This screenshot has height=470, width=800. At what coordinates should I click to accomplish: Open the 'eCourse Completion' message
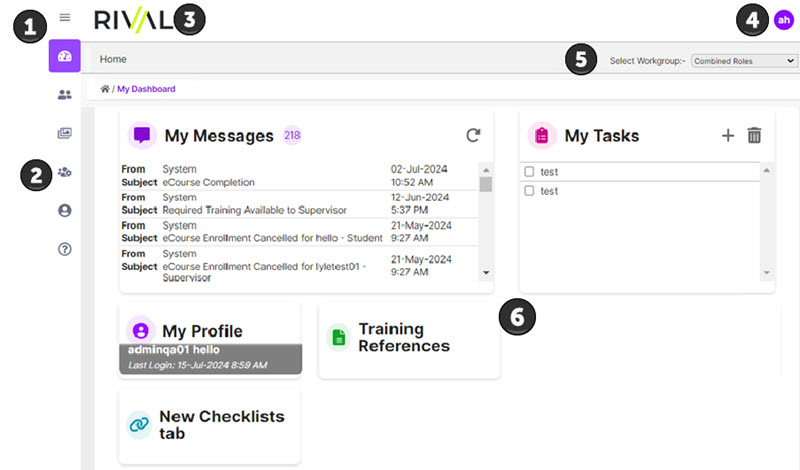click(x=299, y=176)
